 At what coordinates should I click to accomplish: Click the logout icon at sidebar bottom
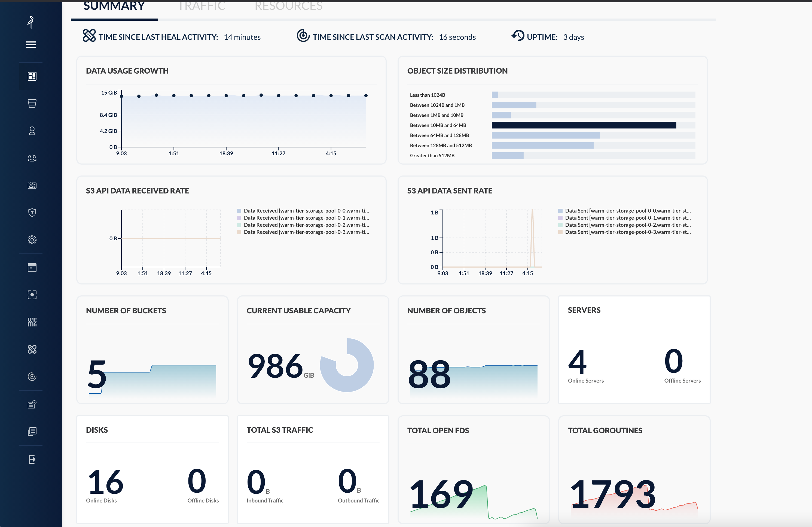(x=32, y=459)
